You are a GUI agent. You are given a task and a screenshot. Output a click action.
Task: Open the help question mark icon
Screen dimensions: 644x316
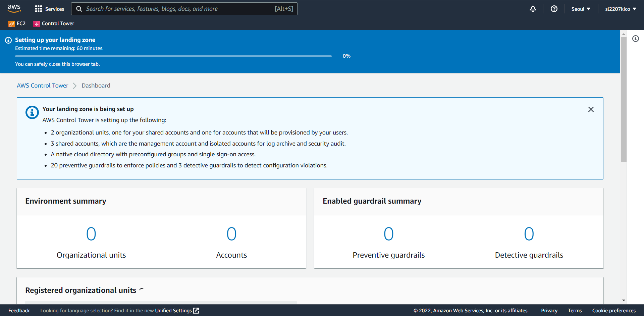tap(554, 9)
